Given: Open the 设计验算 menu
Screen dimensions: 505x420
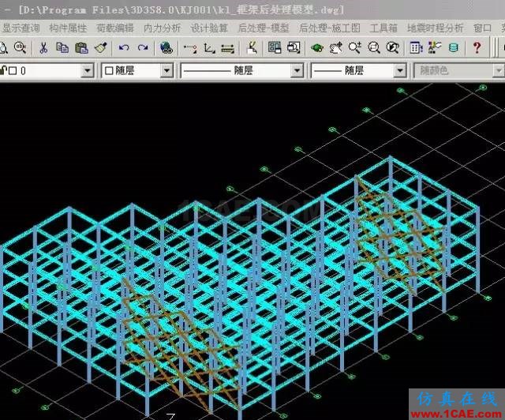Looking at the screenshot, I should 209,28.
